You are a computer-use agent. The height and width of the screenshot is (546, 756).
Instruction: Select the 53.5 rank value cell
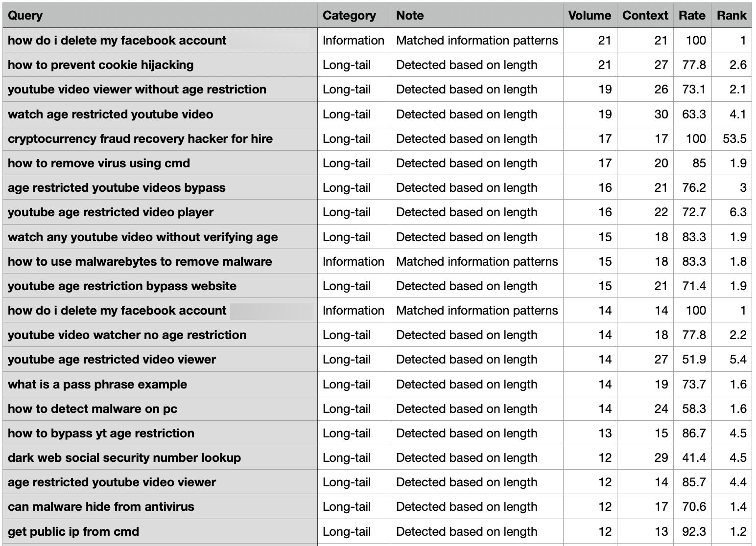[732, 138]
